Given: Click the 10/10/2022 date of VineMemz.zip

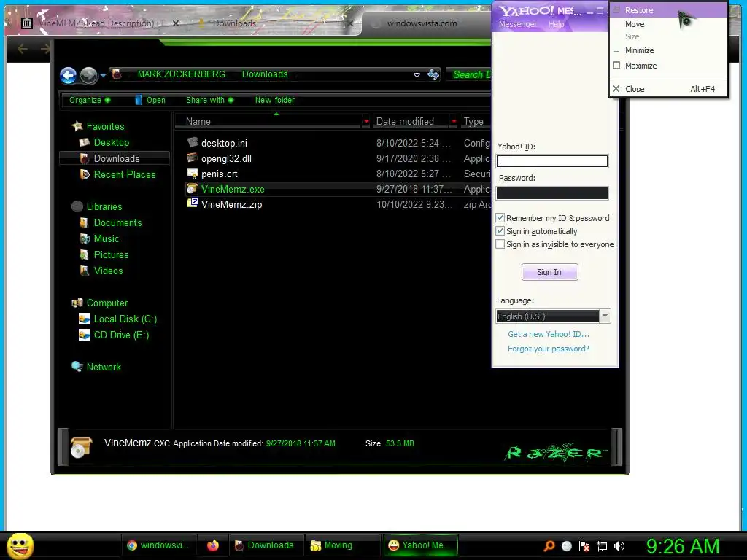Looking at the screenshot, I should 414,204.
